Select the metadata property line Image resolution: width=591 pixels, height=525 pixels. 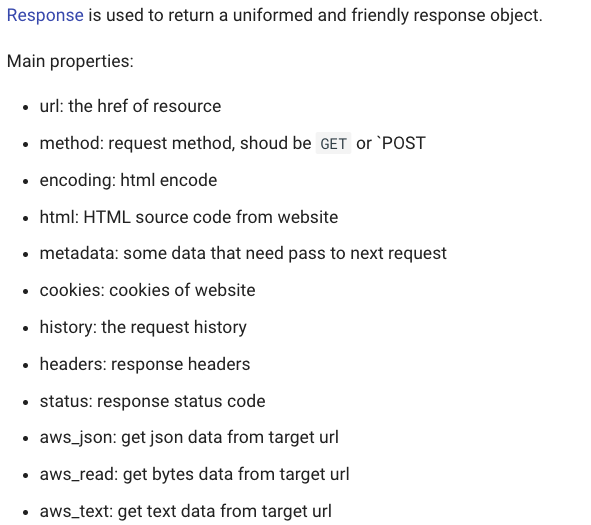(243, 253)
